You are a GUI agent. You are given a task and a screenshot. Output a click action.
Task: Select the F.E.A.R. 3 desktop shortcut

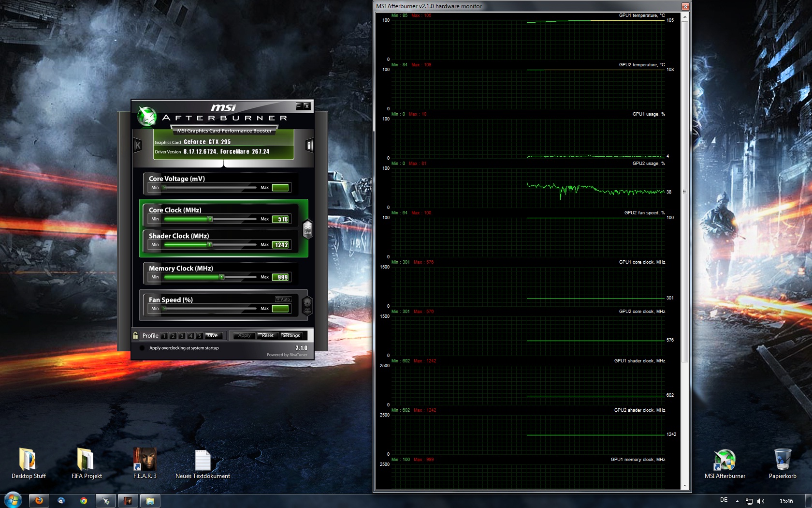pos(145,463)
